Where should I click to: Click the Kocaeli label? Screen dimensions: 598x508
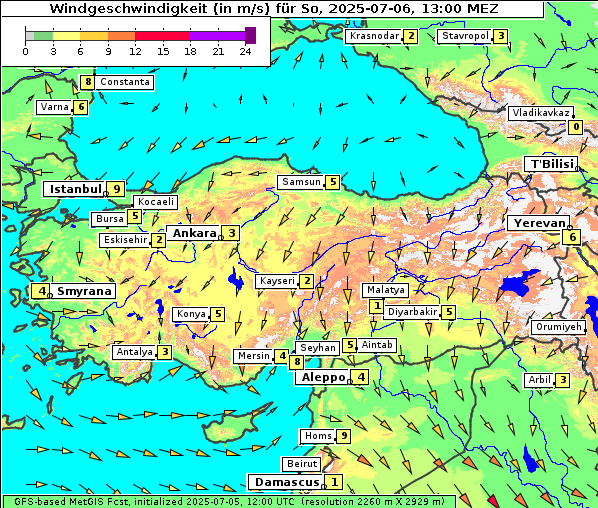coord(156,202)
